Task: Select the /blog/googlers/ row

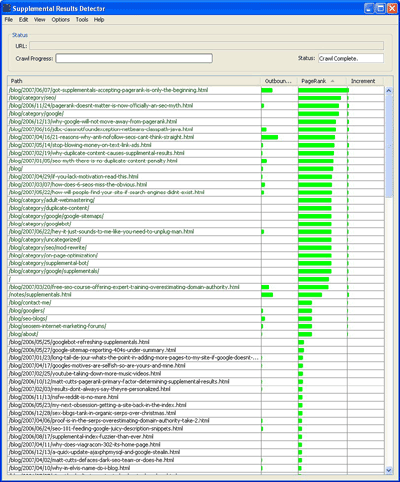Action: click(x=196, y=310)
